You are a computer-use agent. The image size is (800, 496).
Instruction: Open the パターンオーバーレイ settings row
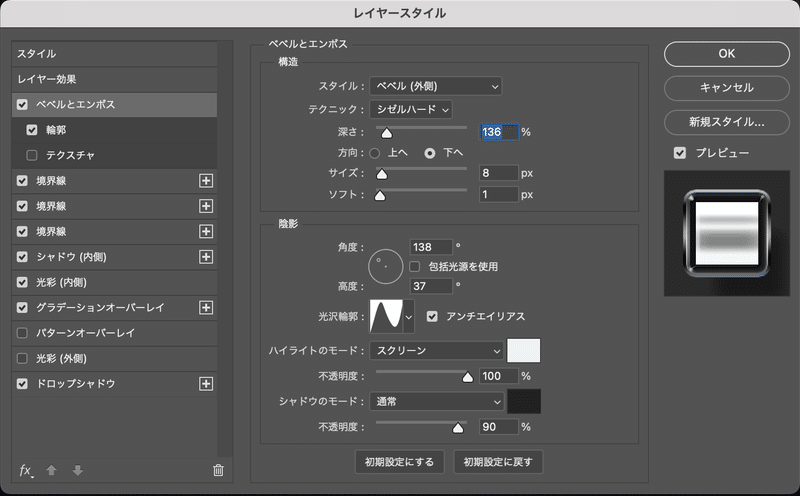coord(114,333)
